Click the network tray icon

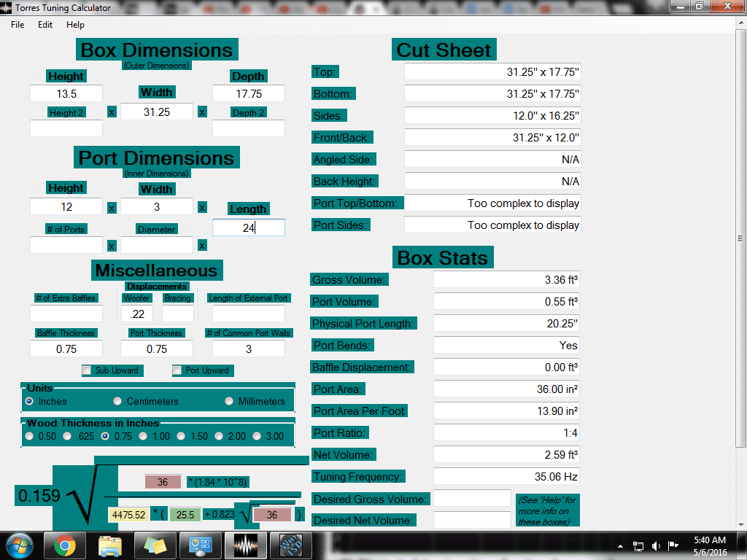tap(638, 546)
